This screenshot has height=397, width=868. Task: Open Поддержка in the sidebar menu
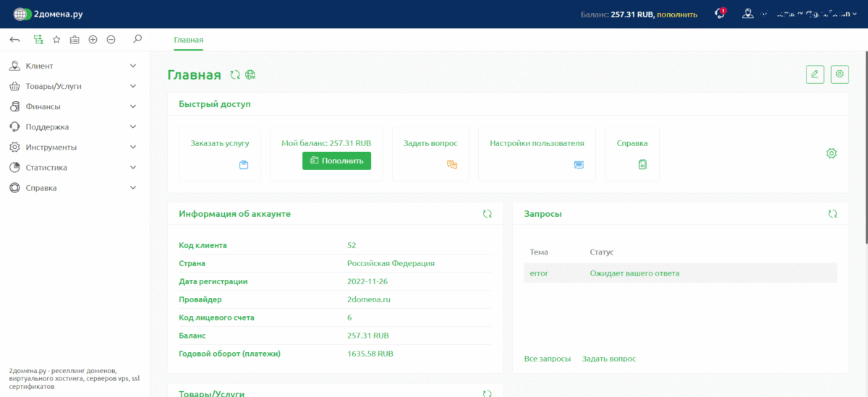[x=47, y=127]
